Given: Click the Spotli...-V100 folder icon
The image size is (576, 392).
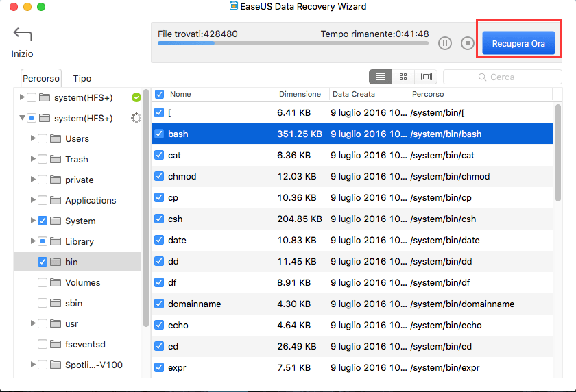Looking at the screenshot, I should click(x=56, y=365).
